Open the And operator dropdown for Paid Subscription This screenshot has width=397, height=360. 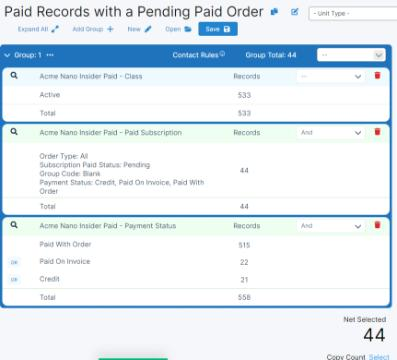tap(331, 133)
